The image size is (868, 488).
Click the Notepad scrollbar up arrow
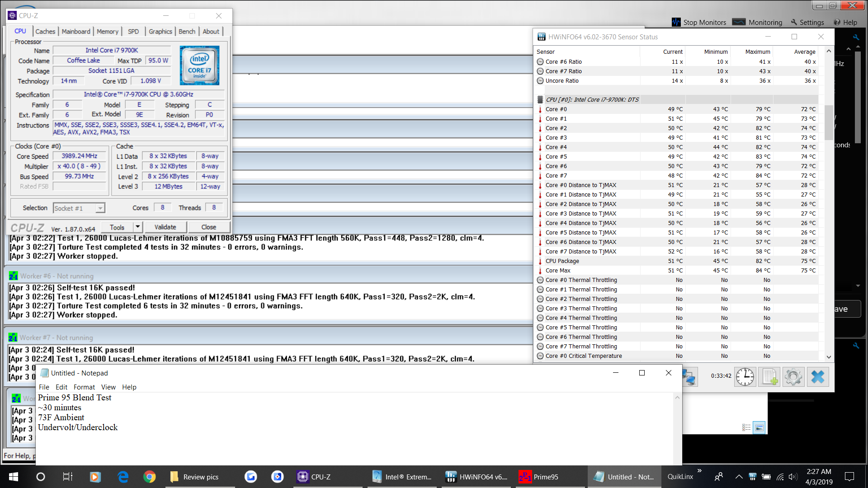pos(677,398)
